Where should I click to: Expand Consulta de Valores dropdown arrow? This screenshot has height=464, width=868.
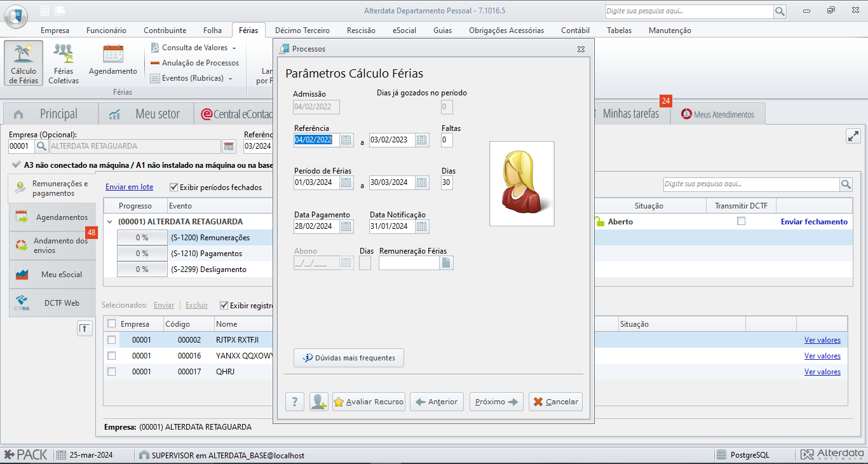coord(234,48)
